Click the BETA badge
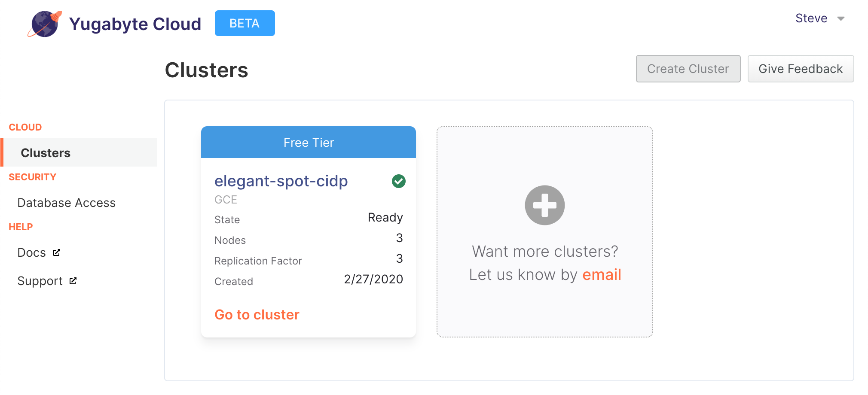 [245, 23]
